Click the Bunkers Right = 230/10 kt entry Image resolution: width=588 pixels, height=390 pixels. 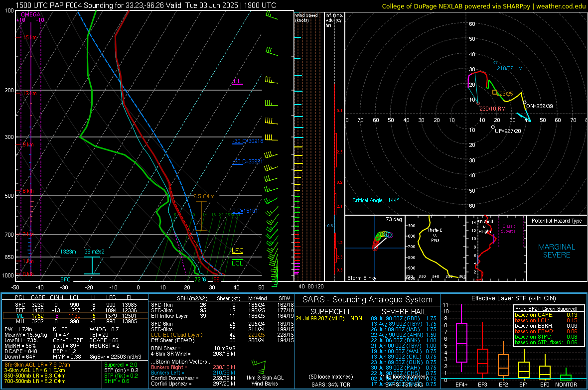193,367
